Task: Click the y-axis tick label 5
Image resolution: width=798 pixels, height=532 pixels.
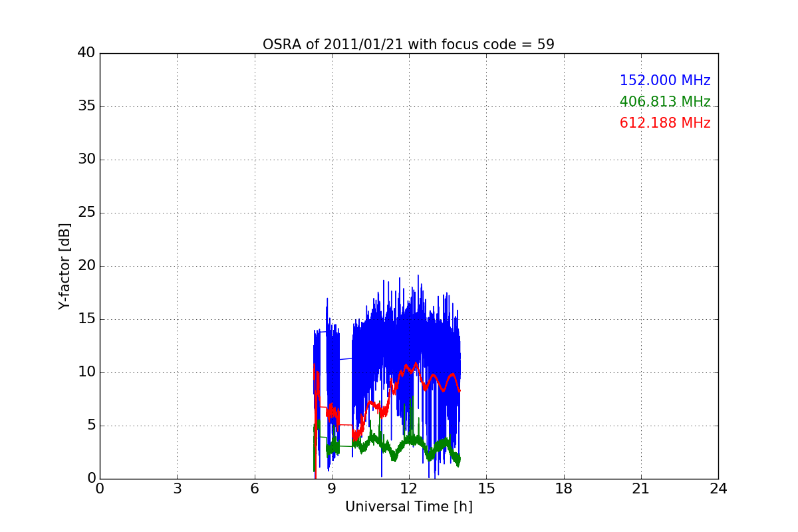Action: [x=91, y=426]
